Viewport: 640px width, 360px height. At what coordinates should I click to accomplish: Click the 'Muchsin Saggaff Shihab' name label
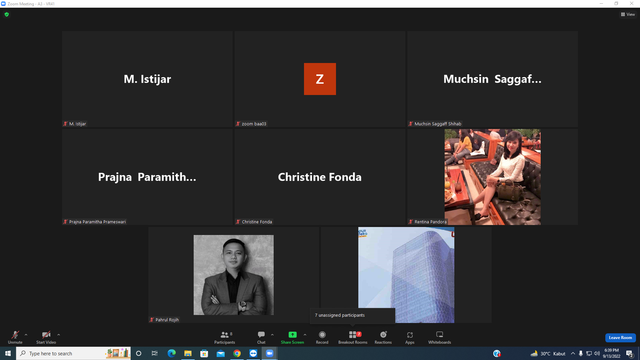click(x=438, y=124)
